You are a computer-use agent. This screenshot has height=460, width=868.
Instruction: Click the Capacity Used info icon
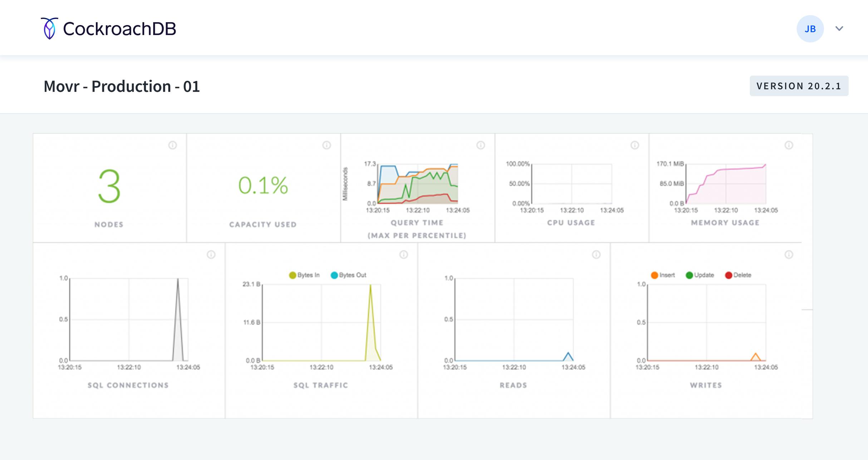pos(327,145)
